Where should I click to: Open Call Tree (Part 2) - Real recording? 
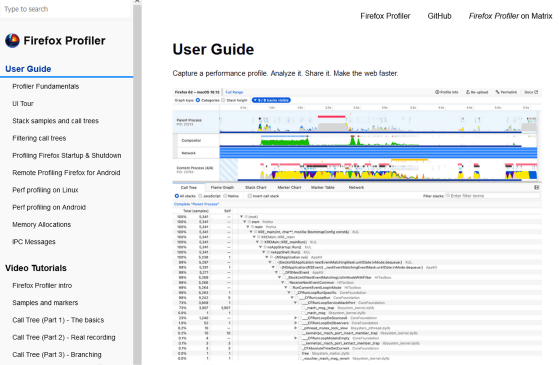click(x=64, y=338)
